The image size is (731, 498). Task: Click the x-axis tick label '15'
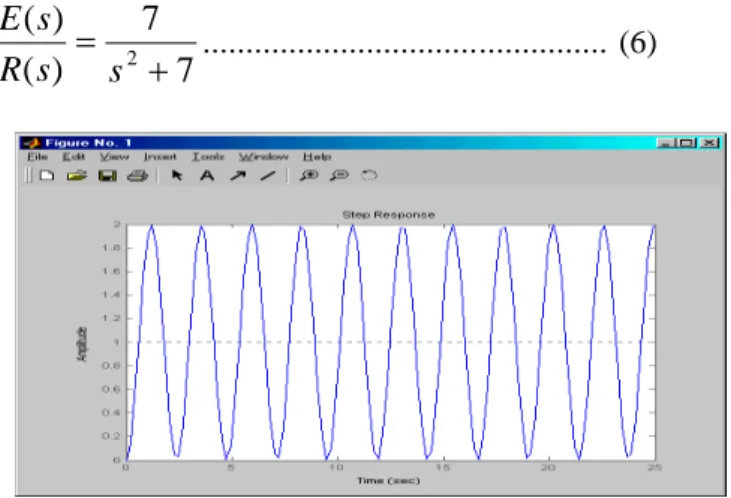443,467
